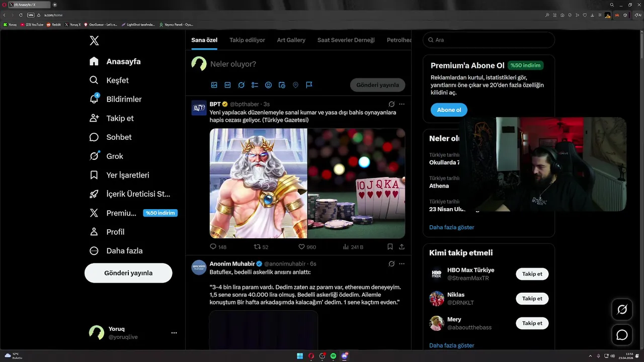This screenshot has height=362, width=644.
Task: Follow Mery account
Action: coord(532,323)
